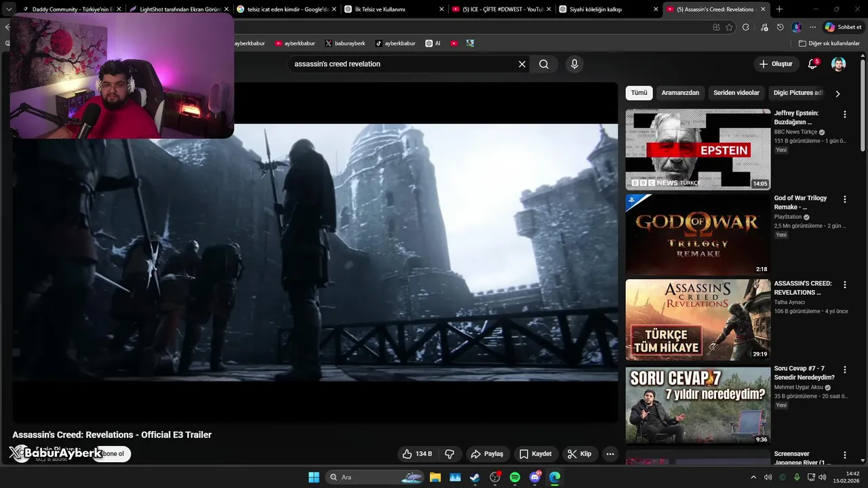Open the Jeffrey Epstein BBC News thumbnail

pos(698,149)
